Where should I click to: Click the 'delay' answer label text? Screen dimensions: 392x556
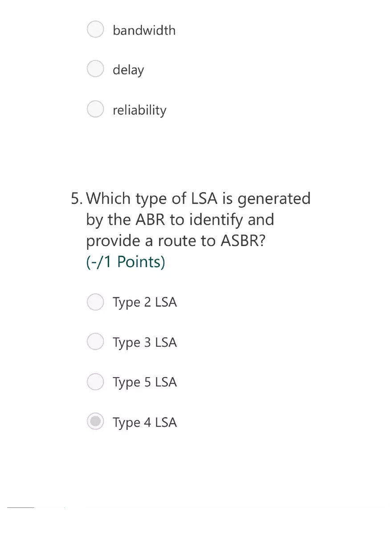tap(128, 70)
